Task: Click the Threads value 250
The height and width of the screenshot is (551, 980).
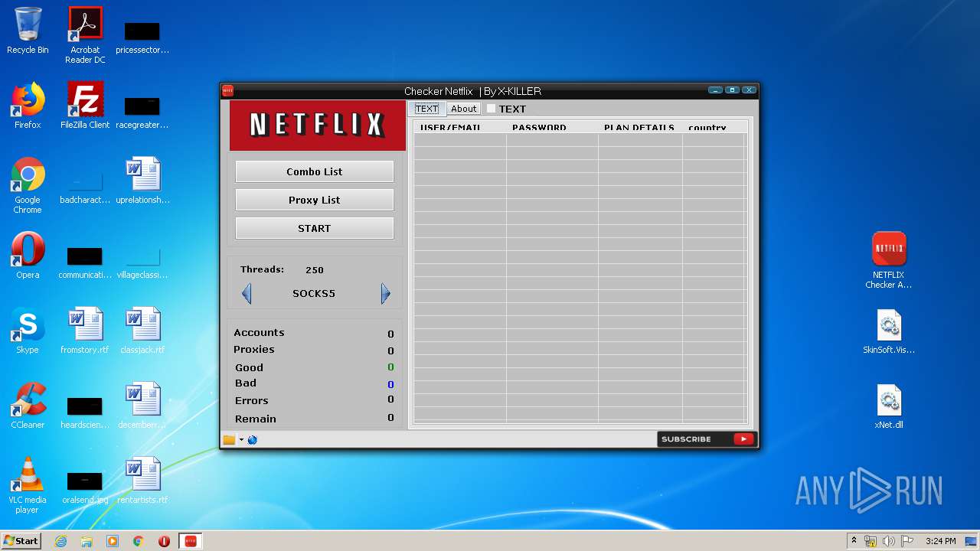Action: 315,270
